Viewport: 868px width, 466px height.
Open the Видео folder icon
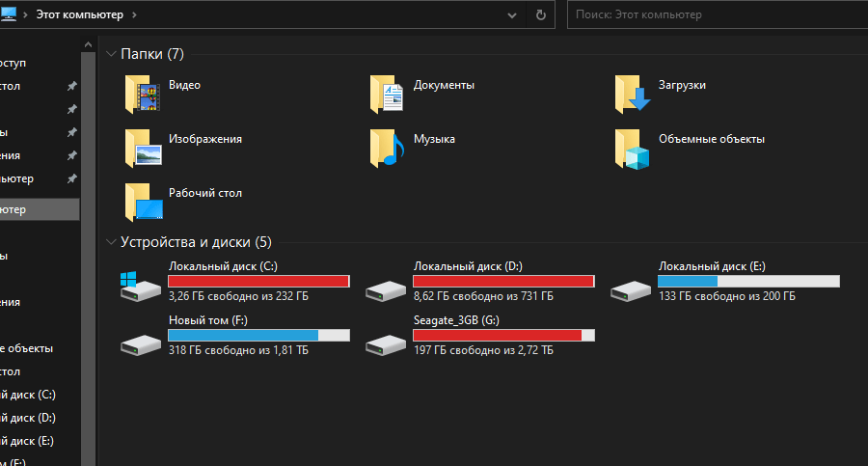143,95
